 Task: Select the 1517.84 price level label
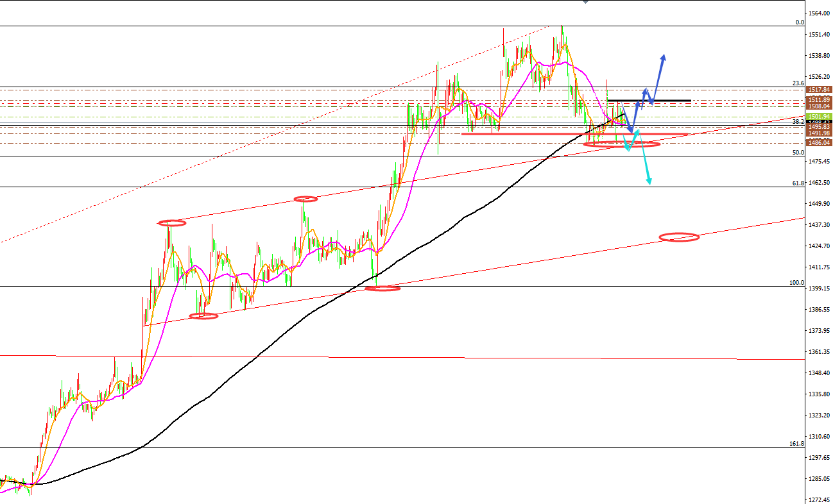[x=819, y=90]
